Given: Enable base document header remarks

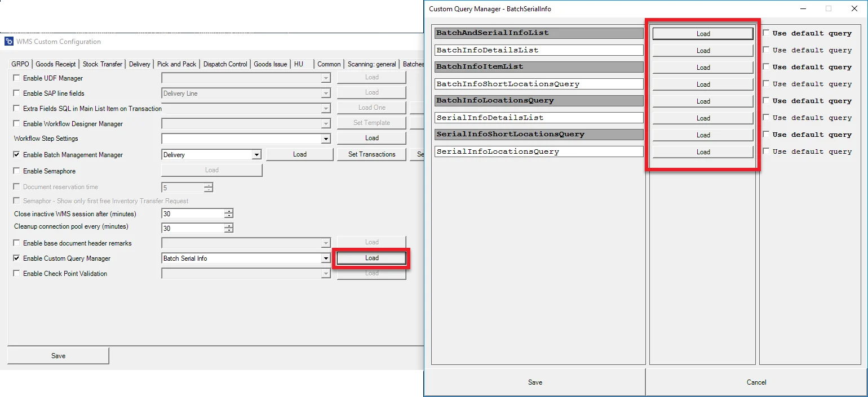Looking at the screenshot, I should pos(16,242).
